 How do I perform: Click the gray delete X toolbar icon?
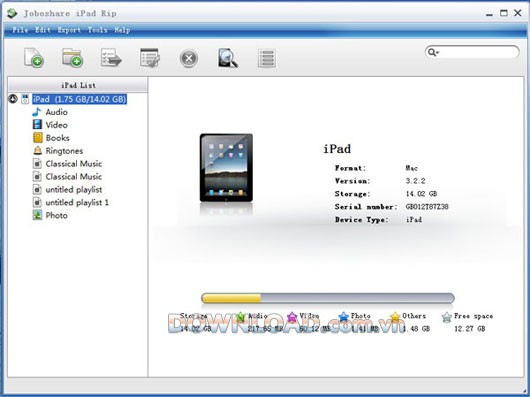[x=189, y=58]
